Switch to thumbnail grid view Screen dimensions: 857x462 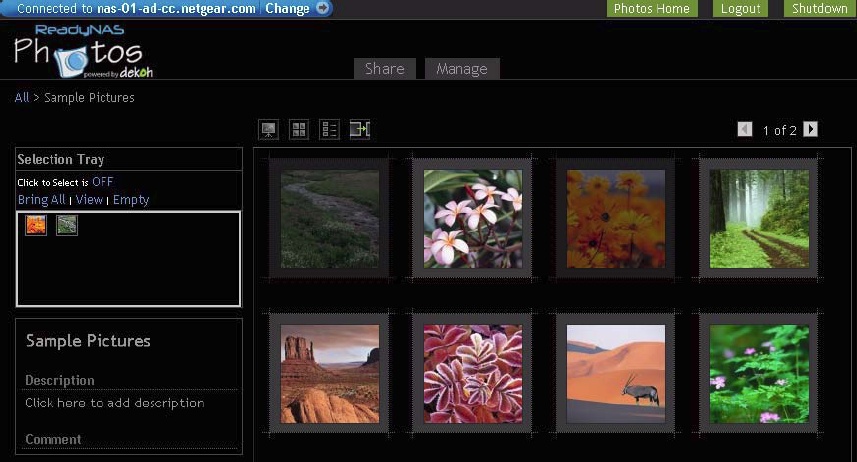(x=299, y=130)
